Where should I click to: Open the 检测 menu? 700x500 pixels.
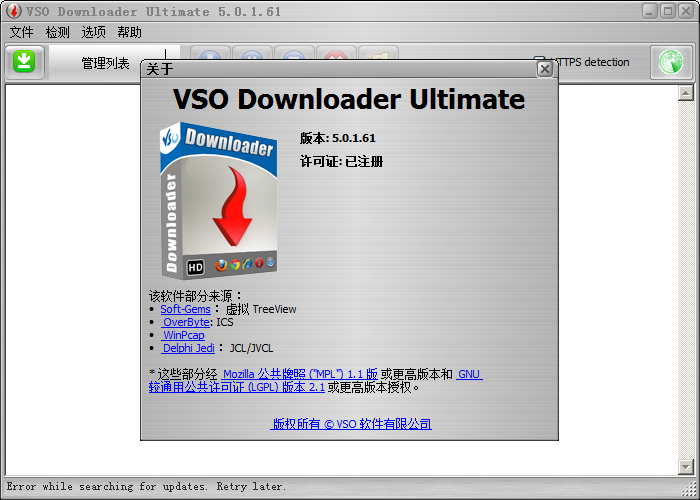coord(58,32)
